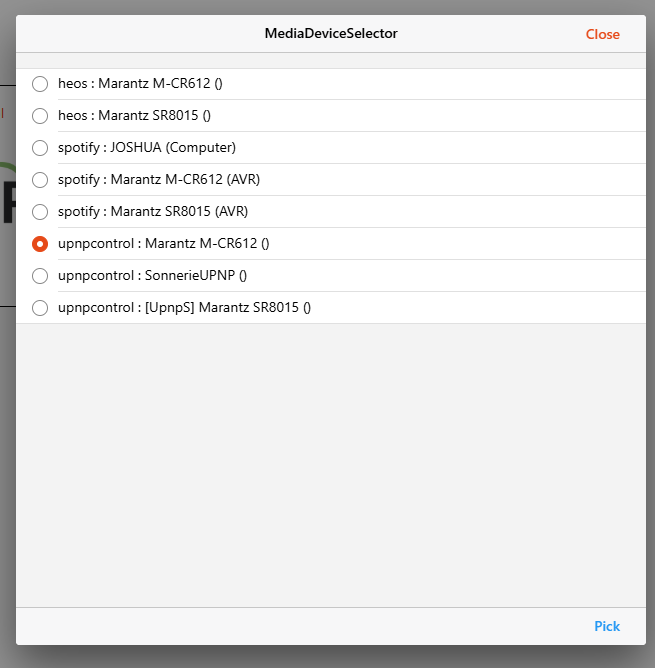Click 'spotify : Marantz M-CR612 (AVR)' label text

click(x=159, y=179)
